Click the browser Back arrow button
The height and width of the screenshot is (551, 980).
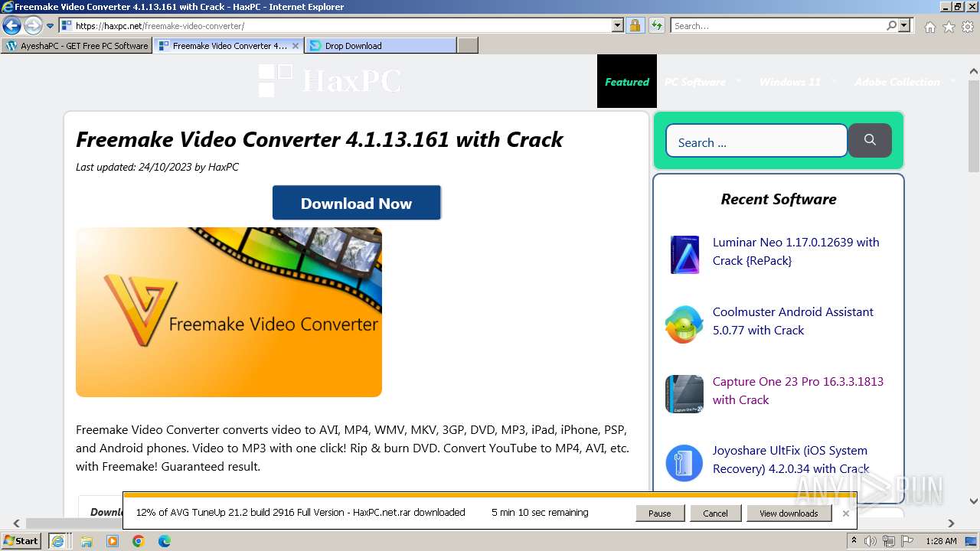tap(11, 26)
